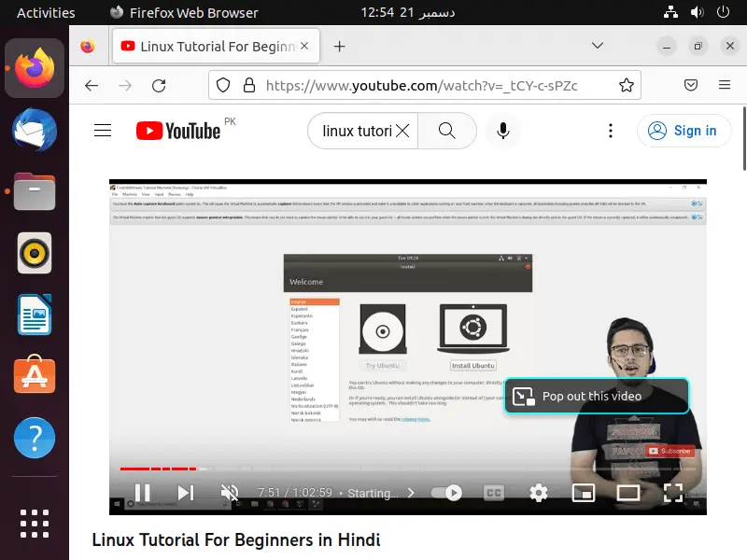Click the page vertical scrollbar

click(744, 138)
